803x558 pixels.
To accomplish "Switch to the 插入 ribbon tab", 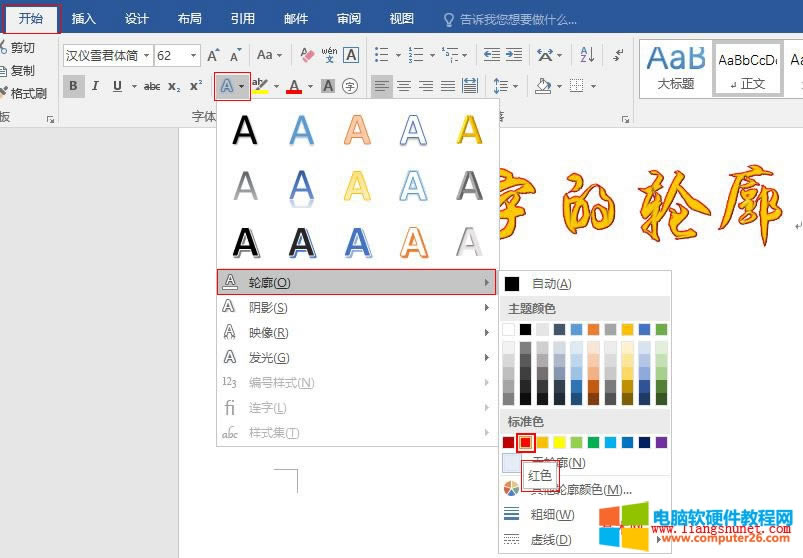I will coord(84,19).
